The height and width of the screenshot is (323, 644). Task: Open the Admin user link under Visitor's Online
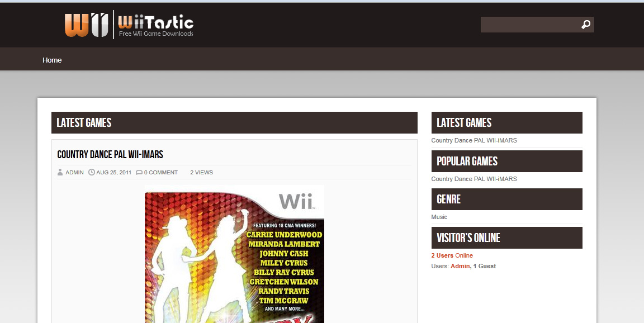tap(460, 266)
